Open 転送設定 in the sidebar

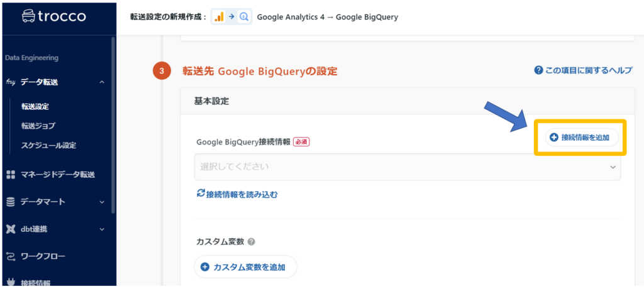pos(35,107)
